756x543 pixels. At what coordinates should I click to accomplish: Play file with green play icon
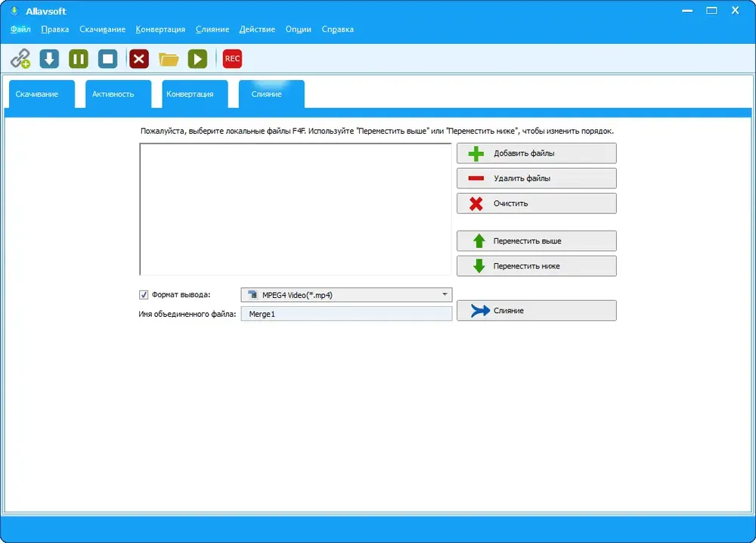197,59
